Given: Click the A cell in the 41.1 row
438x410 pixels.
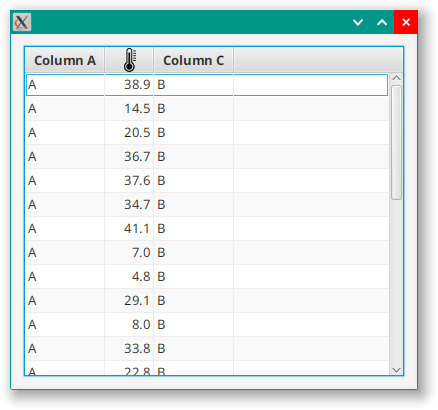Looking at the screenshot, I should 65,229.
